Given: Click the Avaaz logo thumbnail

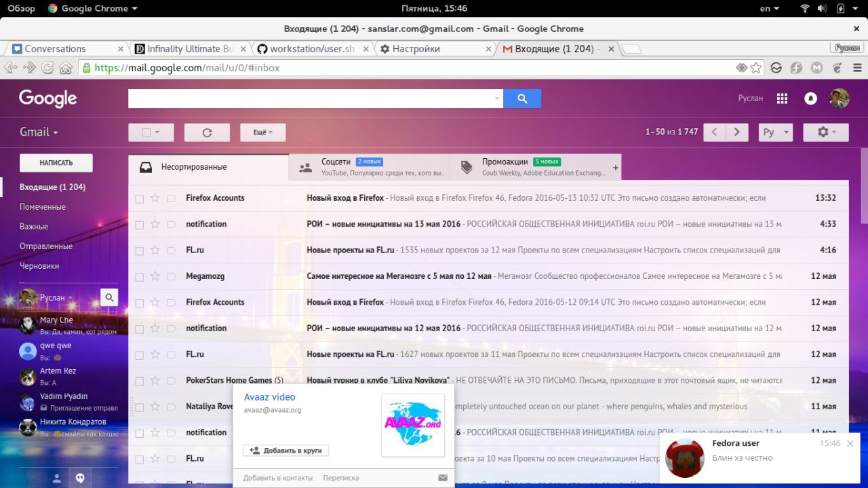Looking at the screenshot, I should click(x=413, y=425).
